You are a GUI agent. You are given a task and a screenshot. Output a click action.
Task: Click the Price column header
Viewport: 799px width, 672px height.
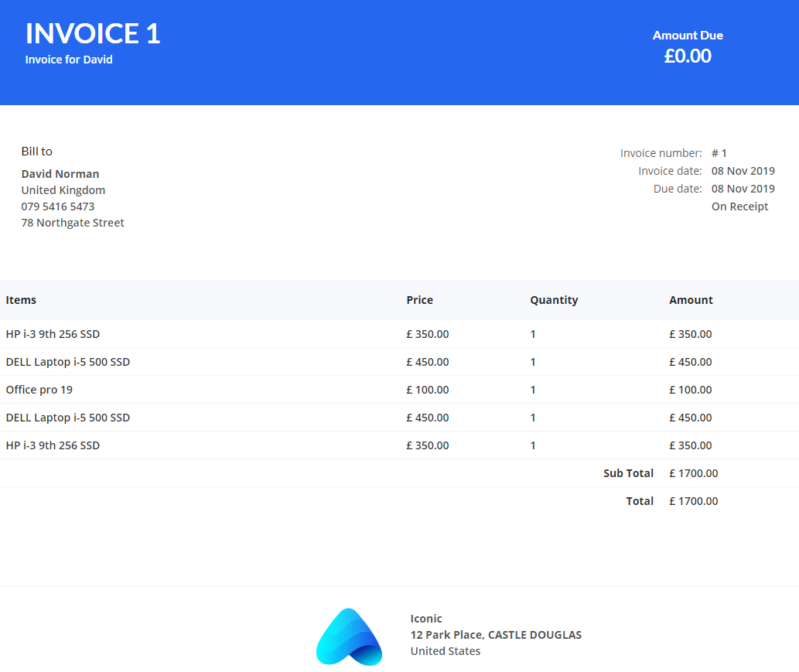pos(419,300)
